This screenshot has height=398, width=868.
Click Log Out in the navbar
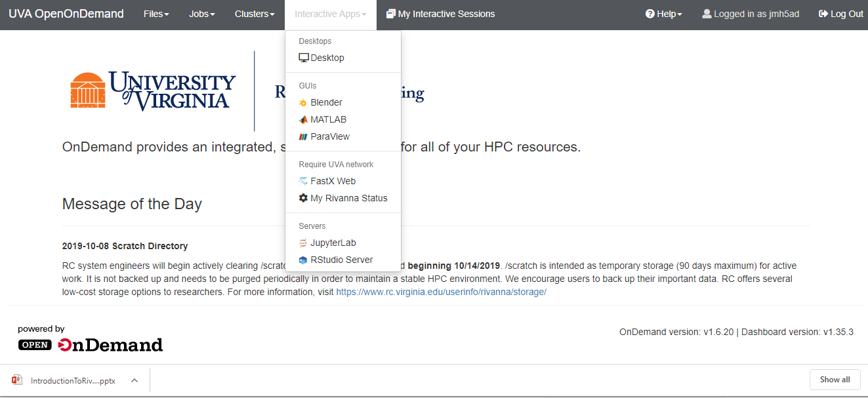tap(841, 14)
